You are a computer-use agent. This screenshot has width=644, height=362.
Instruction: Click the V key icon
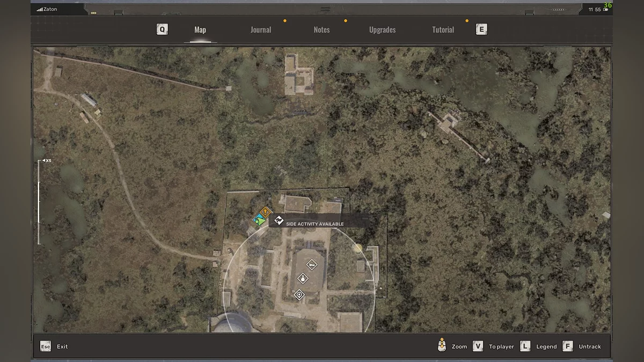click(478, 346)
